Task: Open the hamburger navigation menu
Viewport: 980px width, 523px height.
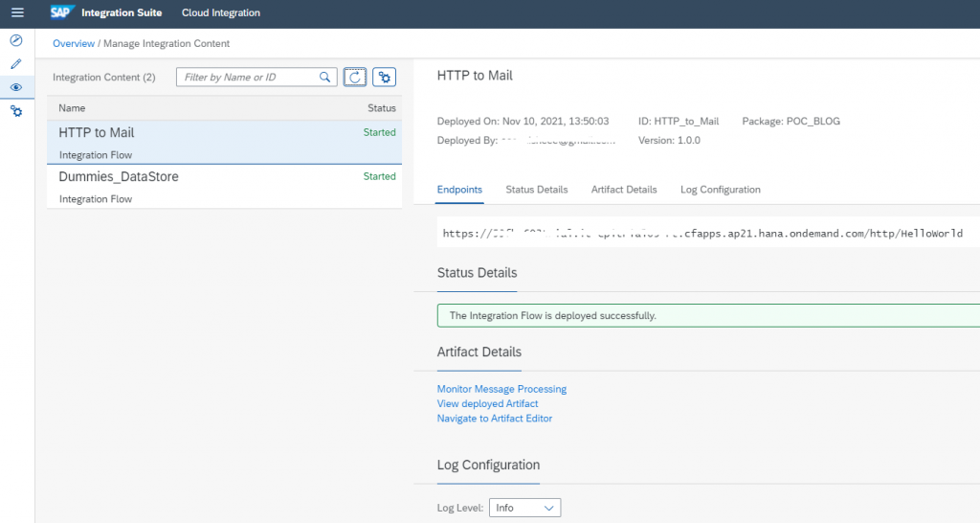Action: point(17,12)
